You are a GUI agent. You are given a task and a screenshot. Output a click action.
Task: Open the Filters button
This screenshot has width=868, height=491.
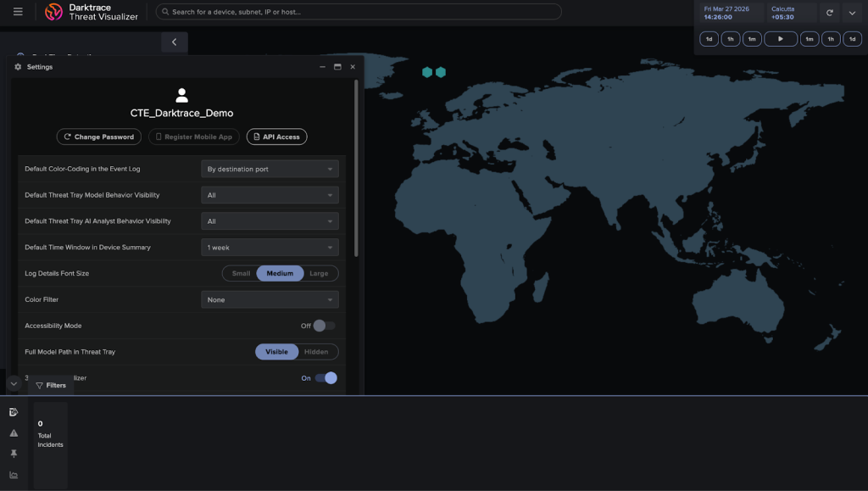click(51, 385)
